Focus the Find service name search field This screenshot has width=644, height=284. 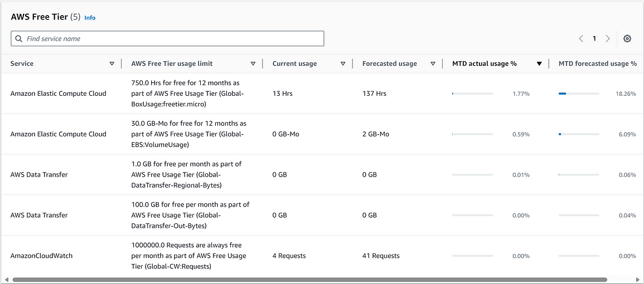click(x=168, y=38)
